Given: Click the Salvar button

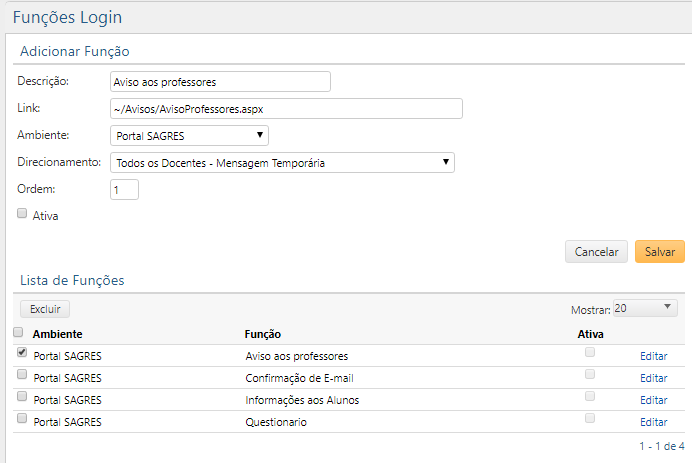Looking at the screenshot, I should [x=659, y=252].
